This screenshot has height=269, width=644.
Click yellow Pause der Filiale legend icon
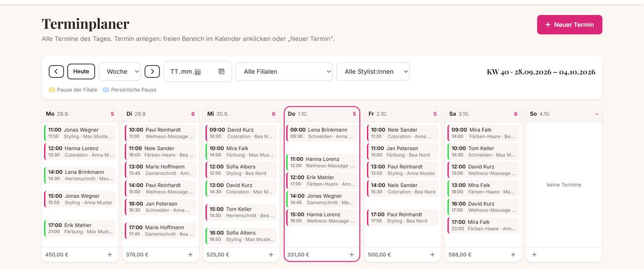pos(52,90)
